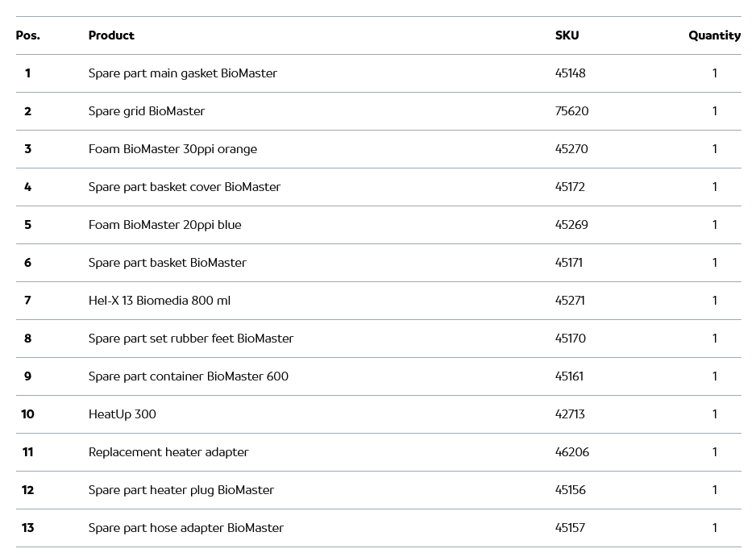
Task: Choose Spare part basket cover BioMaster
Action: pyautogui.click(x=184, y=187)
